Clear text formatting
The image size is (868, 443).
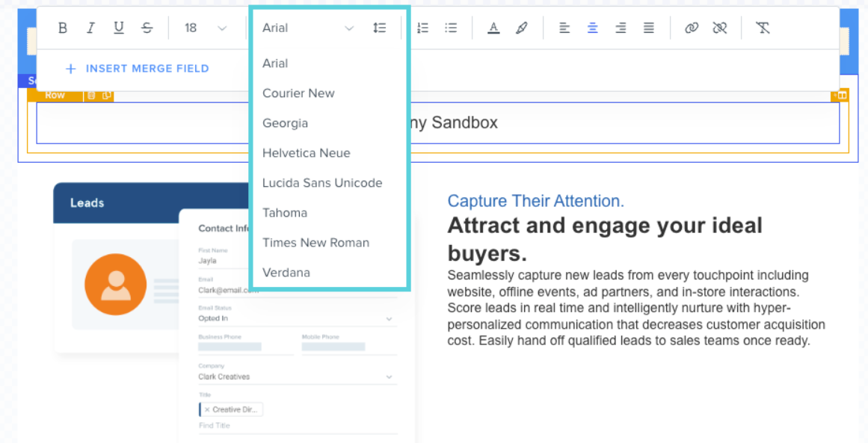(763, 28)
